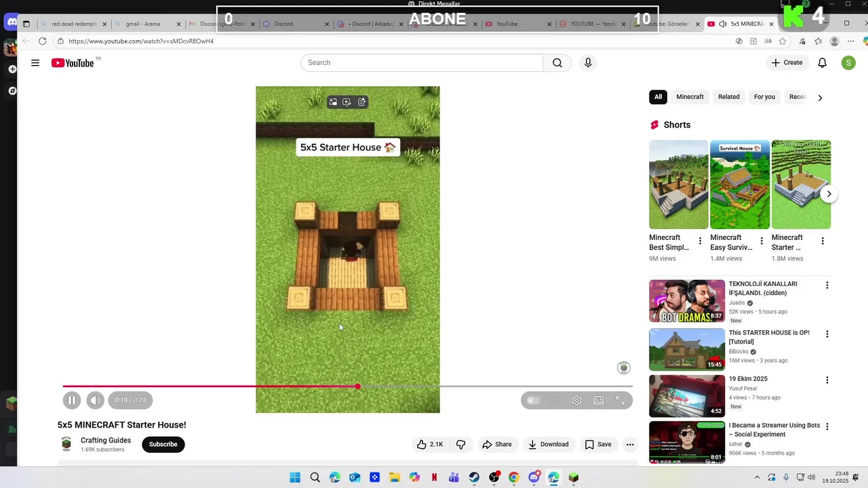This screenshot has height=488, width=868.
Task: Subscribe to Crafting Guides channel
Action: coord(163,445)
